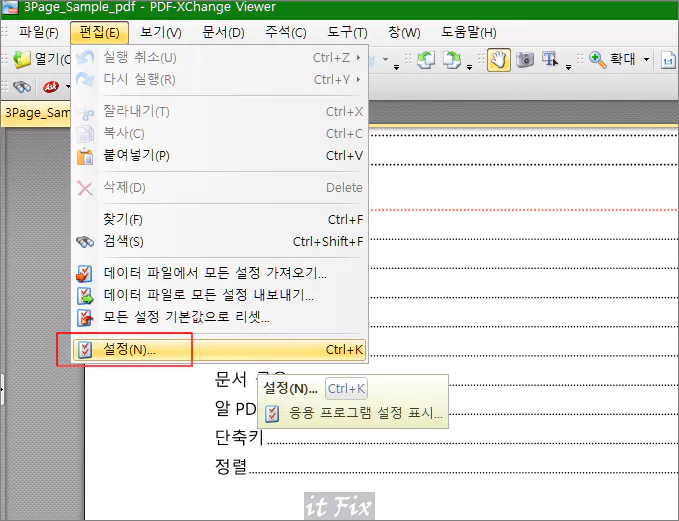Rotate page clockwise icon
Image resolution: width=679 pixels, height=521 pixels.
point(452,60)
